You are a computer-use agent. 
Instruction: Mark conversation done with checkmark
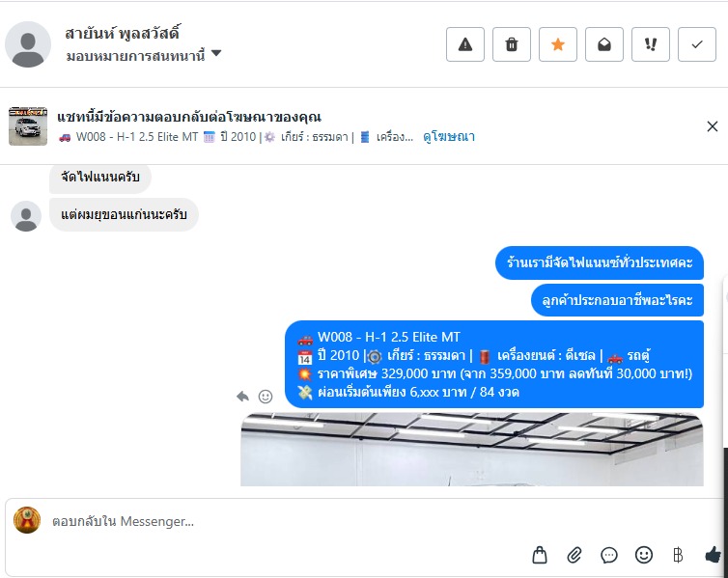[x=697, y=44]
